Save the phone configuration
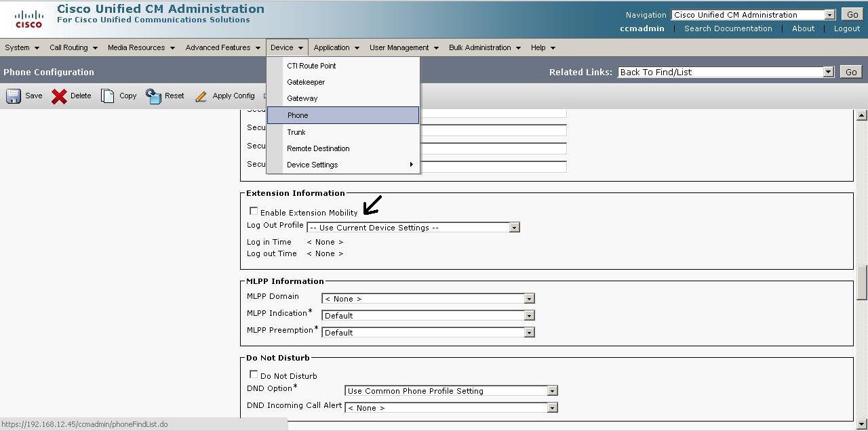Image resolution: width=868 pixels, height=431 pixels. (23, 96)
